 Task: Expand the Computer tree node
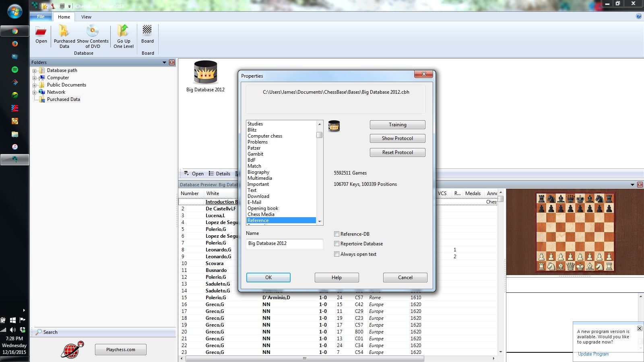(x=35, y=78)
